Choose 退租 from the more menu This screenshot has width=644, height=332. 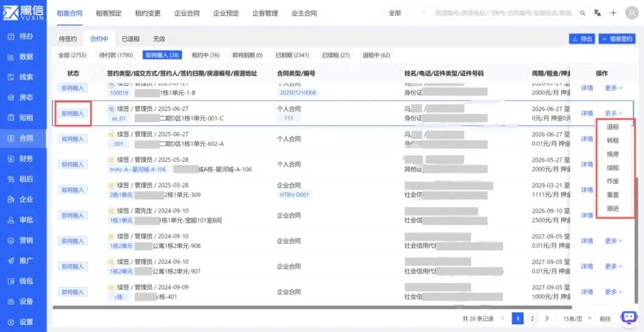(613, 127)
